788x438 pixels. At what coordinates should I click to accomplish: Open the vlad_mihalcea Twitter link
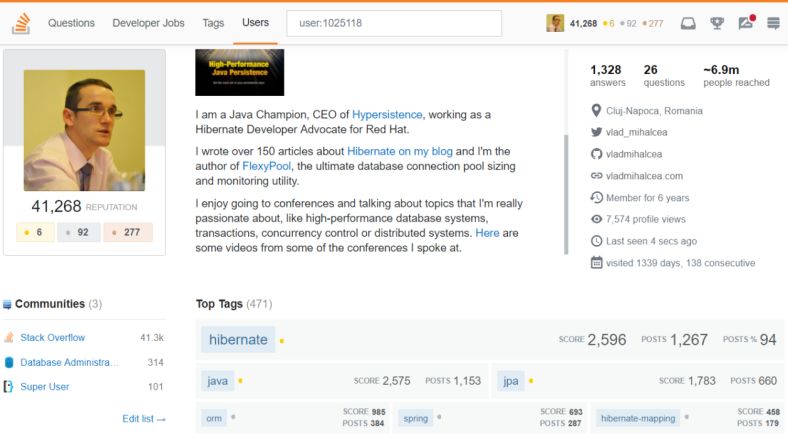click(x=637, y=132)
